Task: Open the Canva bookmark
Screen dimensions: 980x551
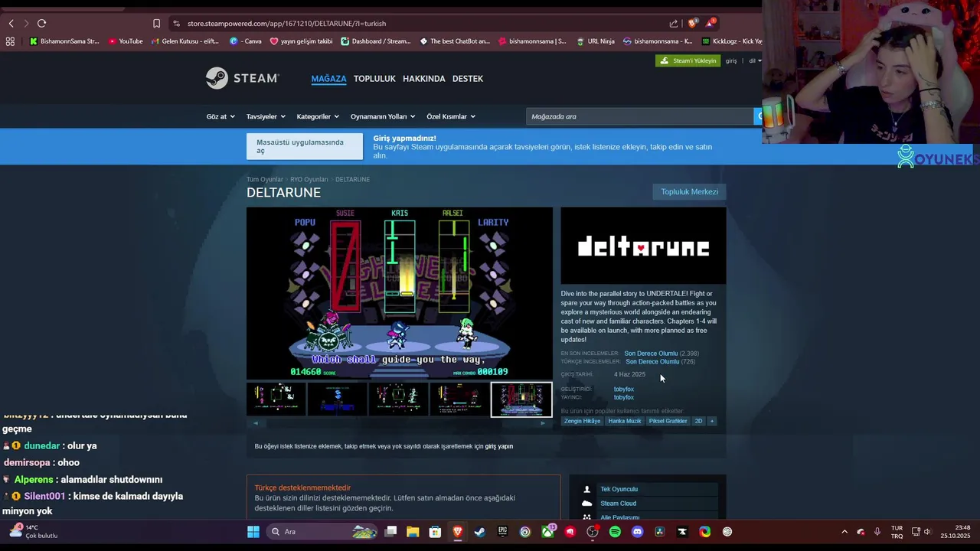Action: (246, 41)
